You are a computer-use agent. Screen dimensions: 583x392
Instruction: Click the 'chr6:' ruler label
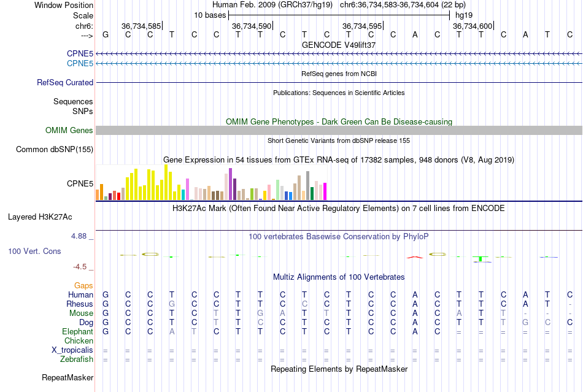[x=84, y=26]
